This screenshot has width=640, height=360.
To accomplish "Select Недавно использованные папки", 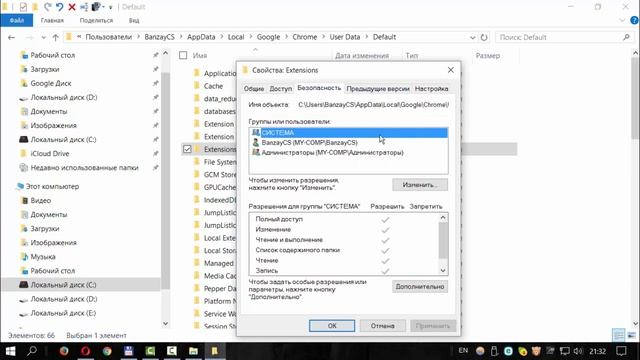I will click(x=84, y=168).
